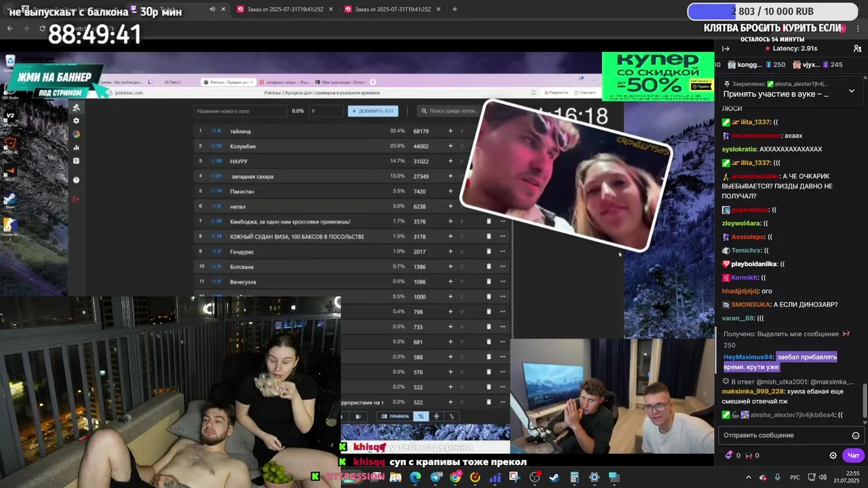Open the taskbar volume speaker icon
868x488 pixels.
point(823,477)
